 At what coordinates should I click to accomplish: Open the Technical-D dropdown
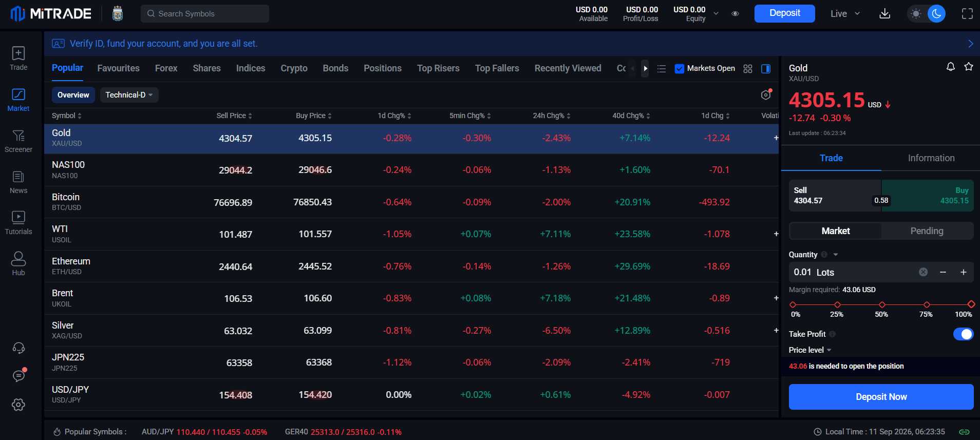tap(129, 95)
